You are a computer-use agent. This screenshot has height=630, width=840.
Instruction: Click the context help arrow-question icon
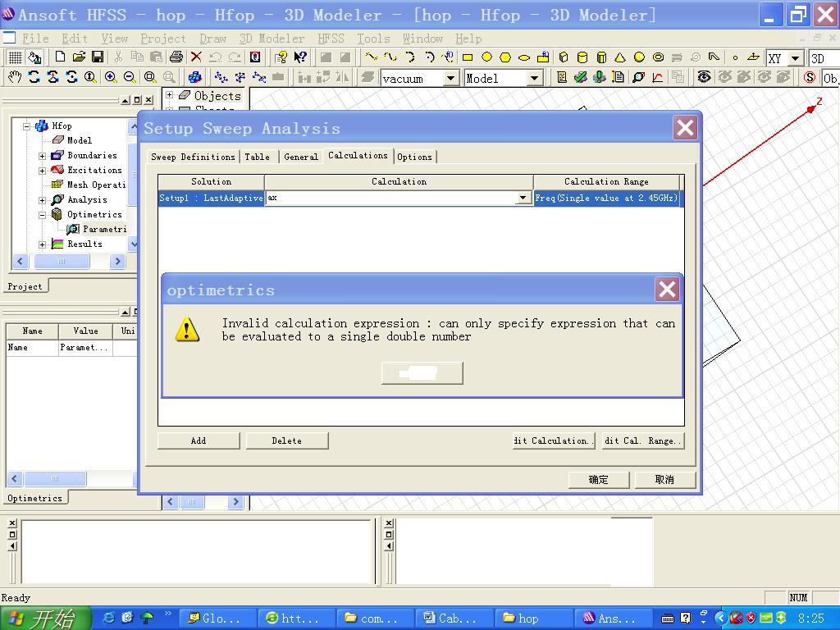pos(300,57)
